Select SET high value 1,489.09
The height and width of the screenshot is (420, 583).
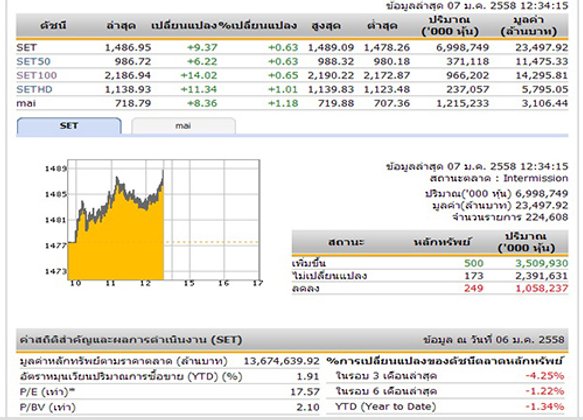(331, 48)
